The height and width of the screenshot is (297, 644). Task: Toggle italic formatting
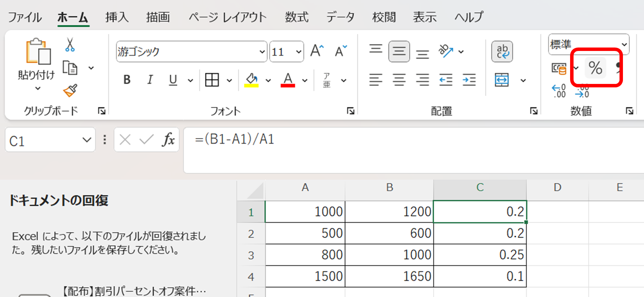click(x=150, y=80)
